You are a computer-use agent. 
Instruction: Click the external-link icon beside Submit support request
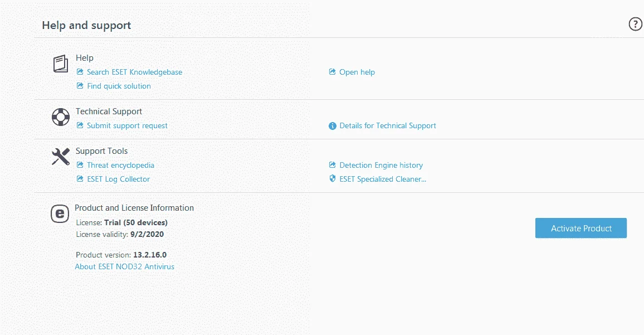tap(80, 125)
